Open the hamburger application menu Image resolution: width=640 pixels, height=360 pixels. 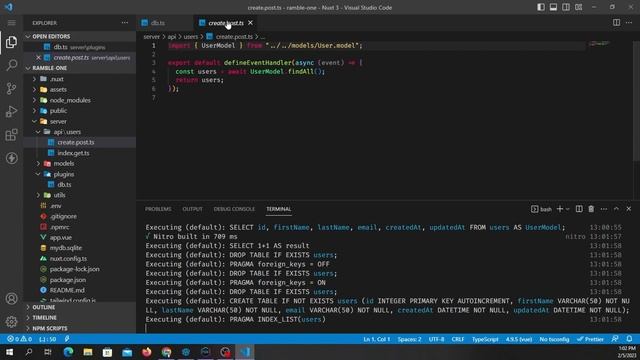pyautogui.click(x=11, y=23)
